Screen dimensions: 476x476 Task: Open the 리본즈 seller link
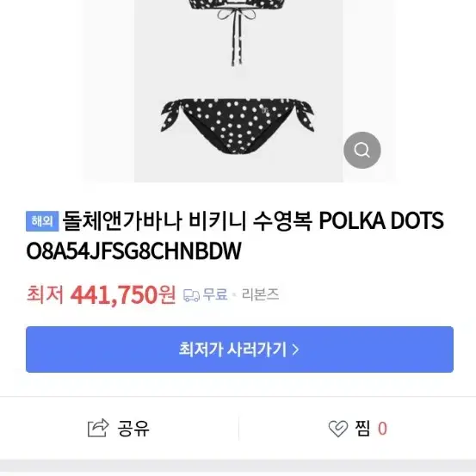point(260,294)
